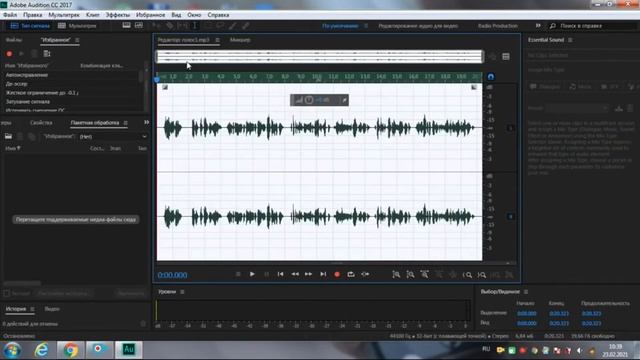Open the Справка menu
The height and width of the screenshot is (360, 640).
click(x=218, y=15)
